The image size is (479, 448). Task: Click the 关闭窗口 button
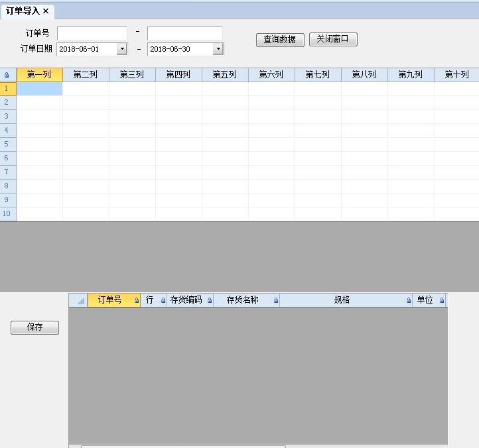click(x=333, y=39)
